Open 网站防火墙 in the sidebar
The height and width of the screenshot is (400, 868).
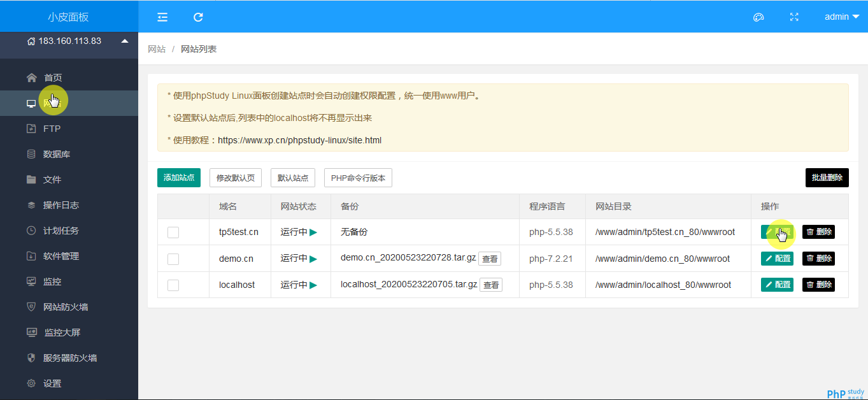[x=69, y=307]
